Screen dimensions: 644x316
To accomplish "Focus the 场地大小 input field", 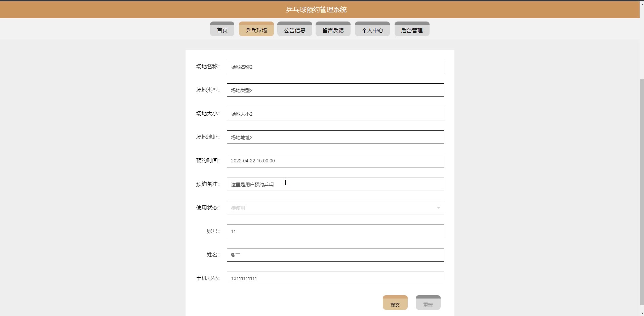I will pos(335,114).
